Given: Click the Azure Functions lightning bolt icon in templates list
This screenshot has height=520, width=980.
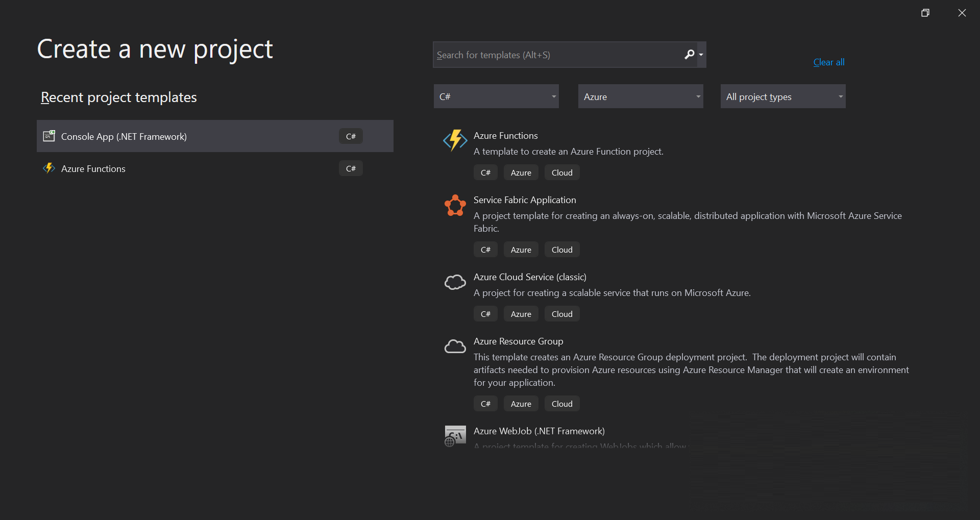Looking at the screenshot, I should (455, 140).
